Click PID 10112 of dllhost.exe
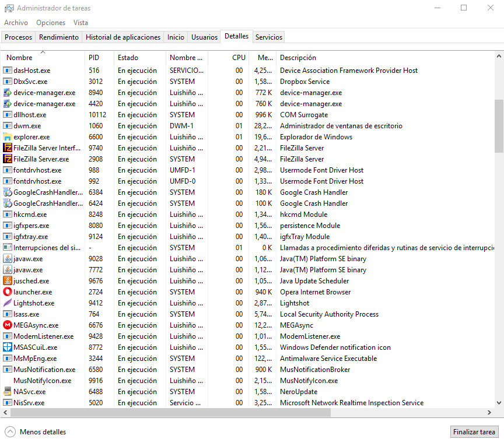504x446 pixels. click(x=97, y=115)
